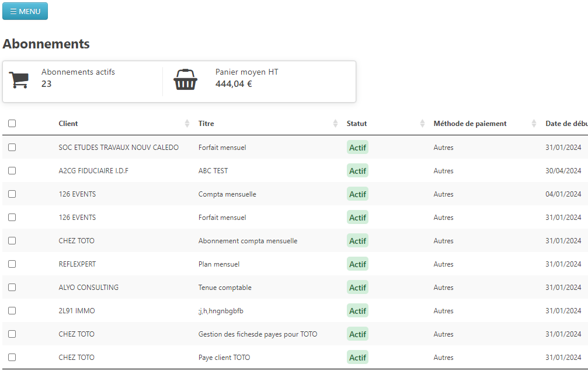This screenshot has width=588, height=385.
Task: Click the basket icon next to Panier moyen HT
Action: tap(185, 80)
